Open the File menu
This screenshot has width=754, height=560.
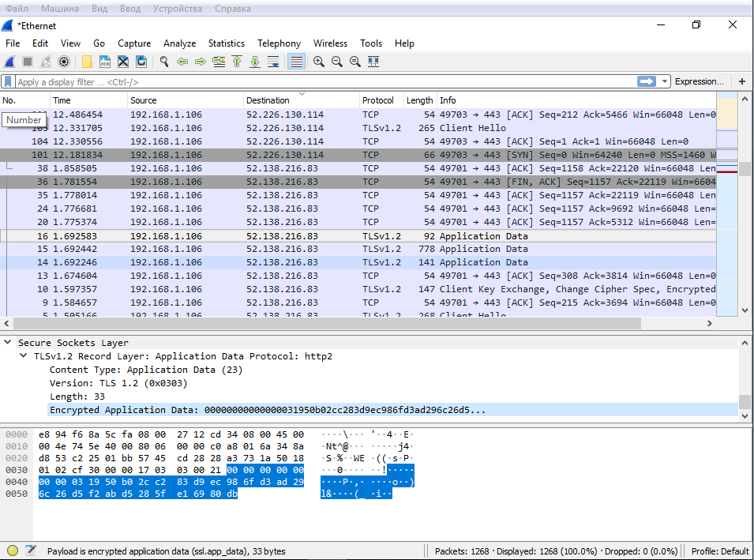[x=13, y=43]
